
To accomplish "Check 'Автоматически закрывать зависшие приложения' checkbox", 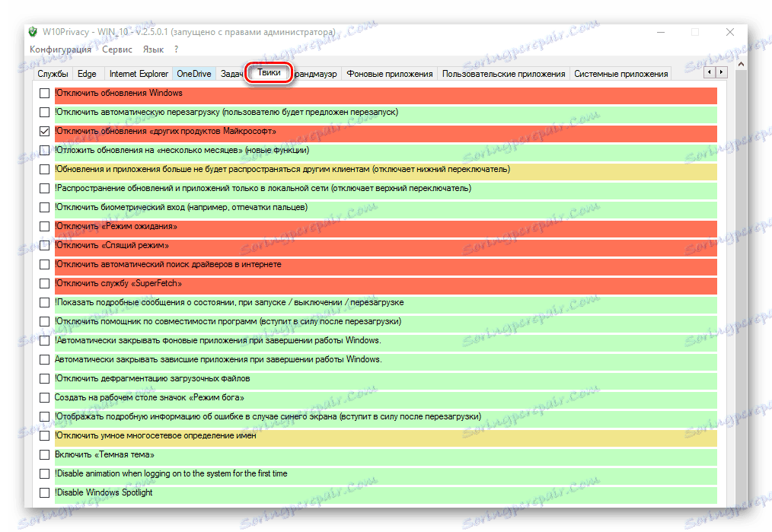I will click(x=44, y=360).
